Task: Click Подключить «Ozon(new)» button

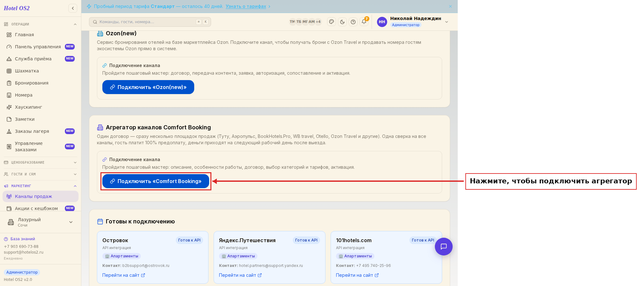Action: 148,87
